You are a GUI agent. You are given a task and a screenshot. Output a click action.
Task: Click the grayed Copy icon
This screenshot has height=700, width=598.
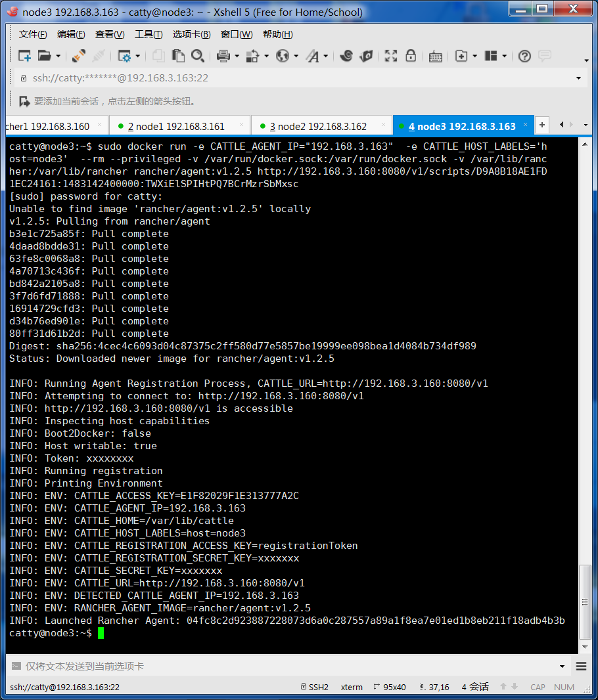[x=158, y=56]
